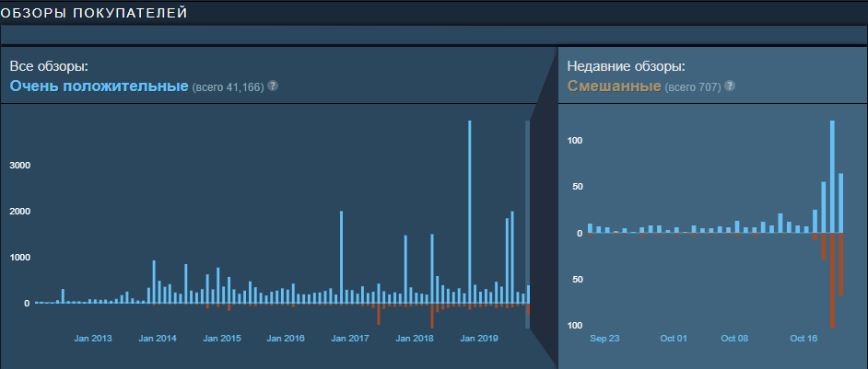Select longest red bar in all-reviews chart
868x369 pixels.
point(432,316)
